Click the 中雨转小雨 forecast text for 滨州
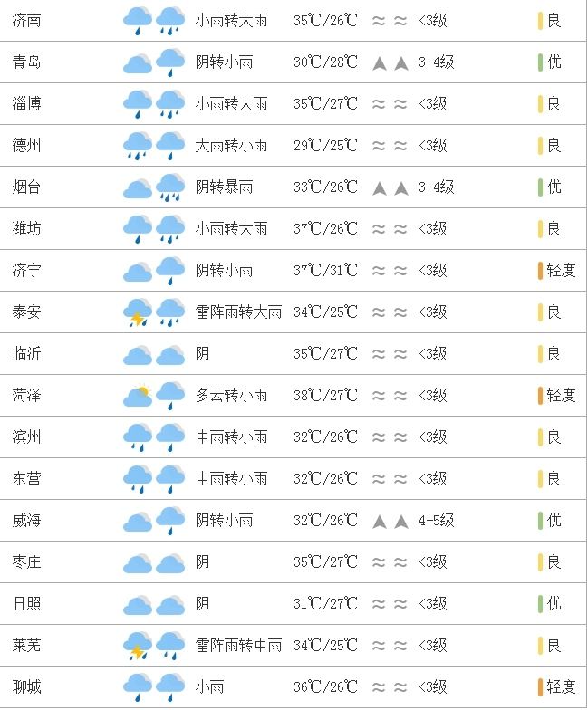Viewport: 588px width, 710px height. (x=232, y=437)
